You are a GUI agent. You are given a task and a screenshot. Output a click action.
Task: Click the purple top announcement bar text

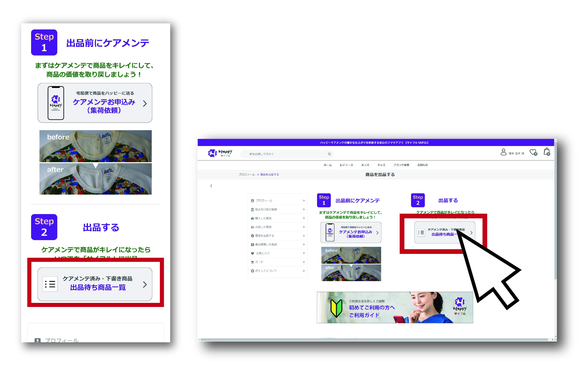tap(374, 143)
